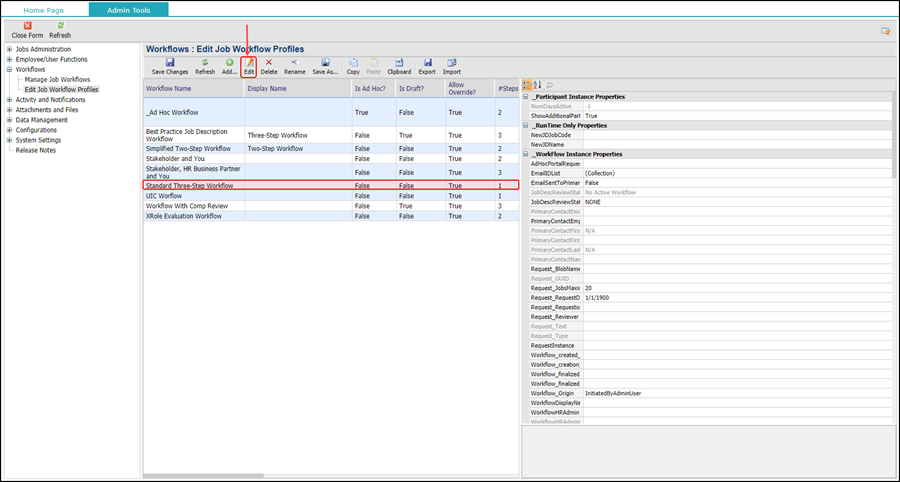Sort by Is Ad Hoc? column

point(374,88)
